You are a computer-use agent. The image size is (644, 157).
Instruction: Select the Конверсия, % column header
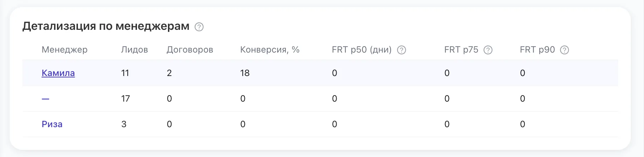tap(270, 50)
